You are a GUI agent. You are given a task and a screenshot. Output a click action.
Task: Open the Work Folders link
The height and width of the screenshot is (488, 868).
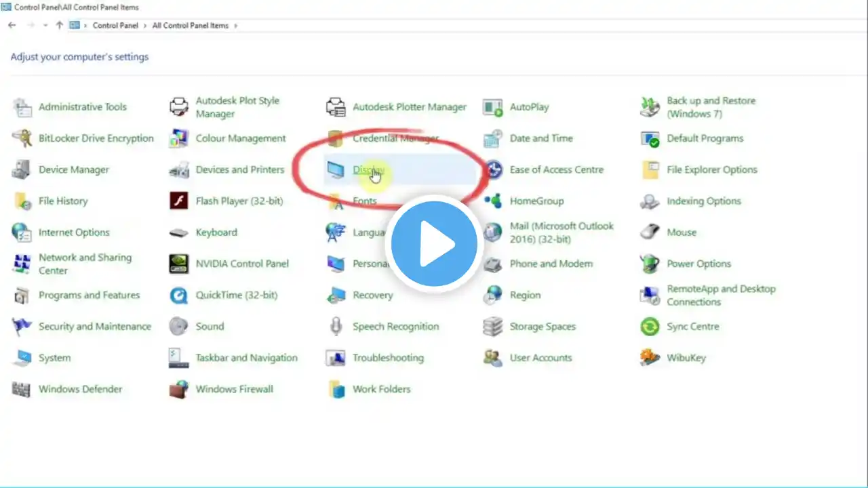(382, 389)
